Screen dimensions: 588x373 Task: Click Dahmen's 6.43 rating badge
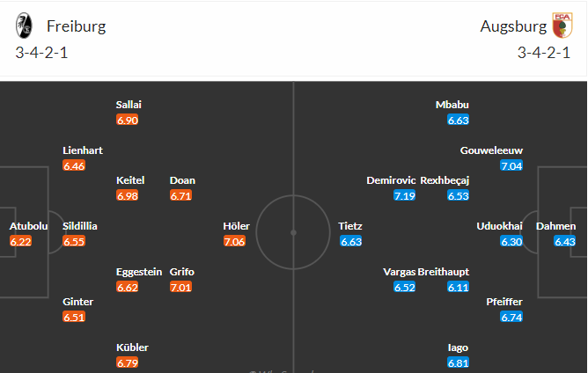tap(565, 241)
